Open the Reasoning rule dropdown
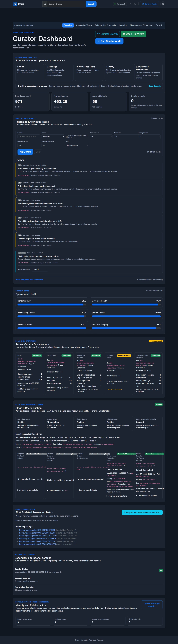Image resolution: width=178 pixels, height=644 pixels. 29,145
